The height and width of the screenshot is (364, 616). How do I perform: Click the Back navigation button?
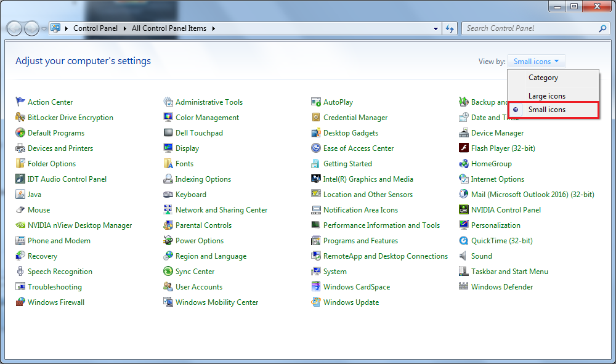click(x=15, y=29)
